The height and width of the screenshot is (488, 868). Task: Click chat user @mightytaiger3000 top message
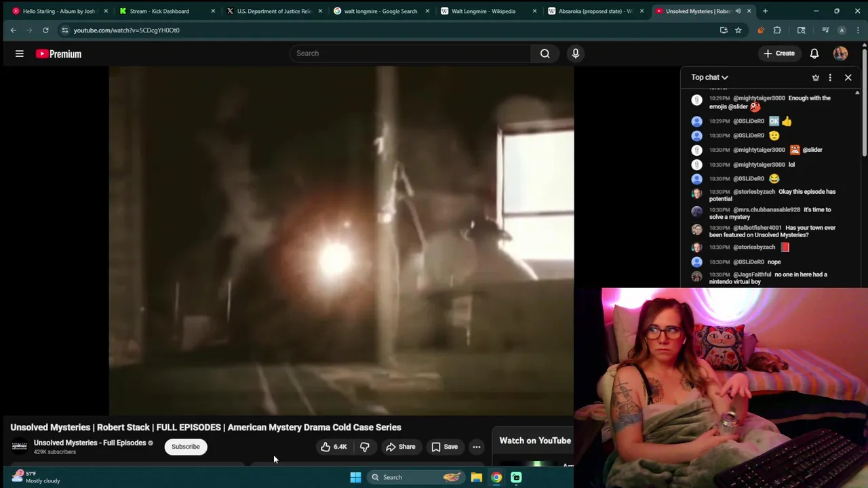click(x=770, y=102)
